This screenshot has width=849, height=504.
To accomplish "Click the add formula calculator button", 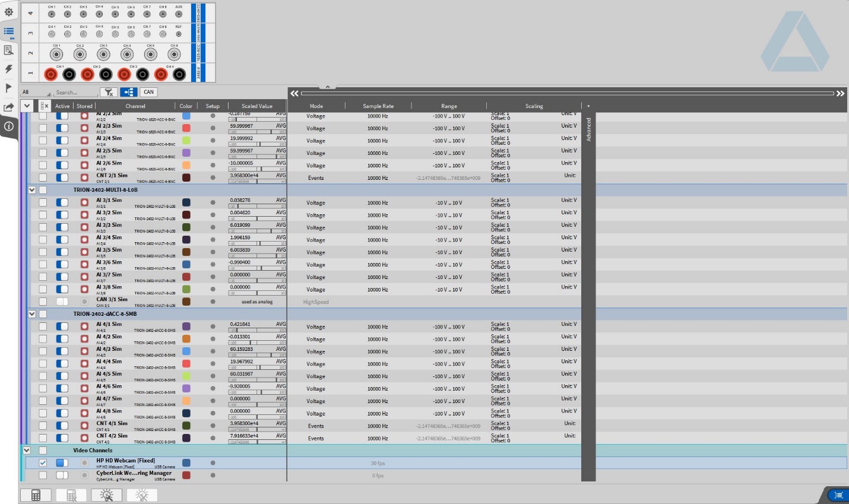I will pos(36,495).
